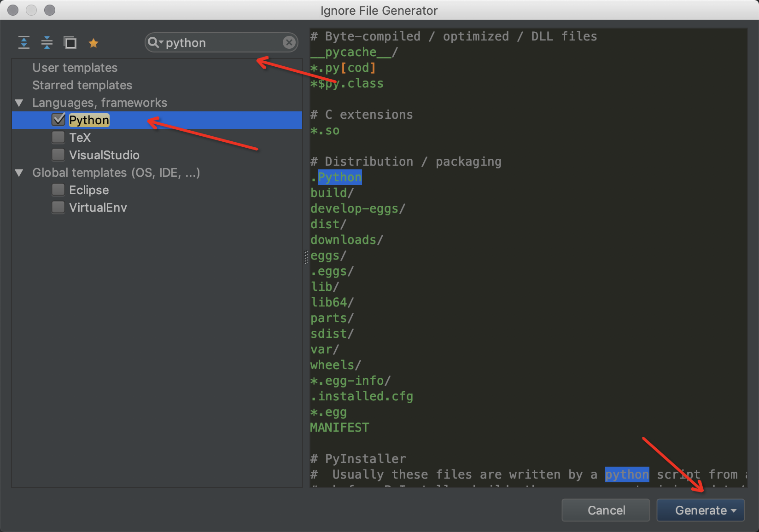Click the build/ preview line

tap(332, 193)
